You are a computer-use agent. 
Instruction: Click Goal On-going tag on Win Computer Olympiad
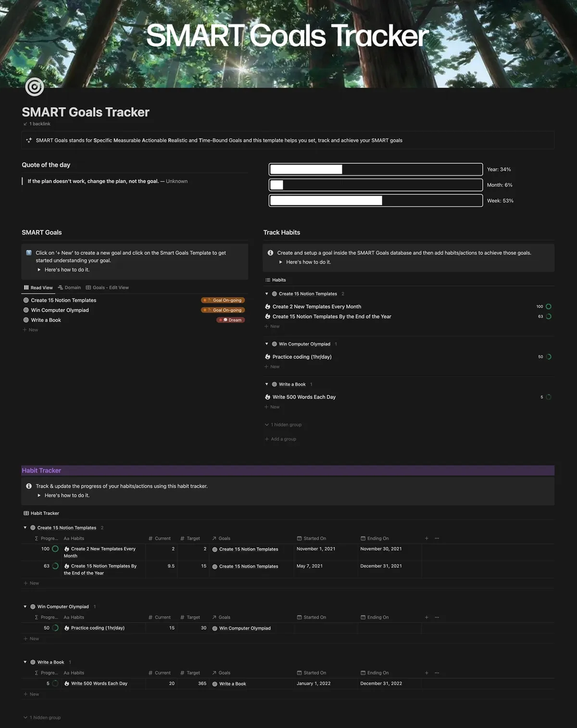pos(223,310)
